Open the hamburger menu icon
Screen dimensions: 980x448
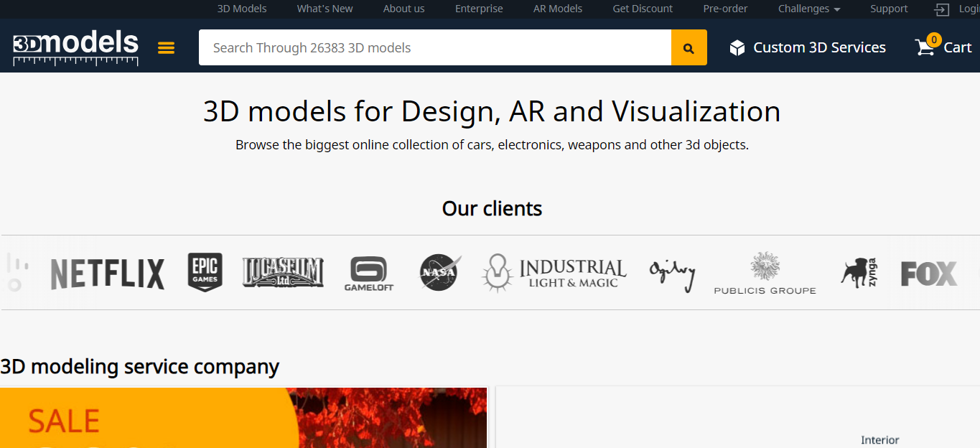pyautogui.click(x=166, y=48)
